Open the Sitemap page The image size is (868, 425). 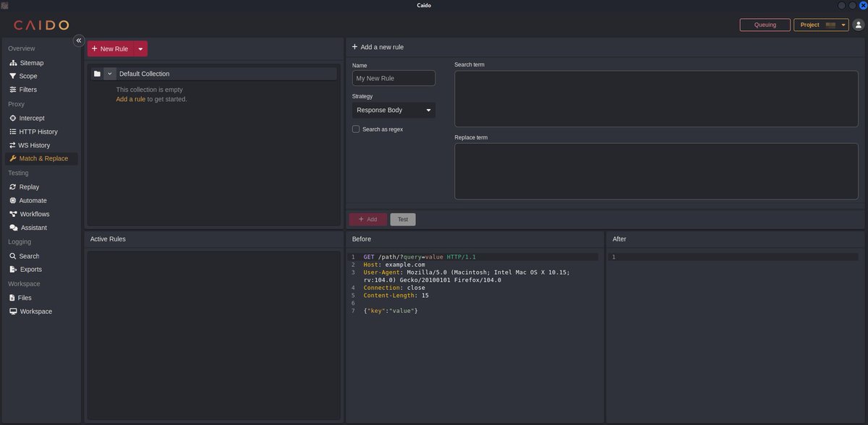click(42, 63)
